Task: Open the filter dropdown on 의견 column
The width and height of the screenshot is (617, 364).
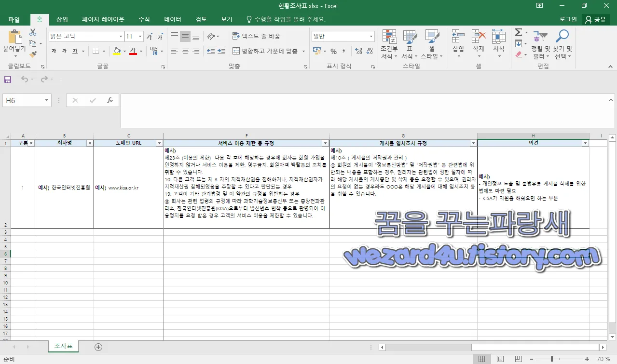Action: (x=585, y=143)
